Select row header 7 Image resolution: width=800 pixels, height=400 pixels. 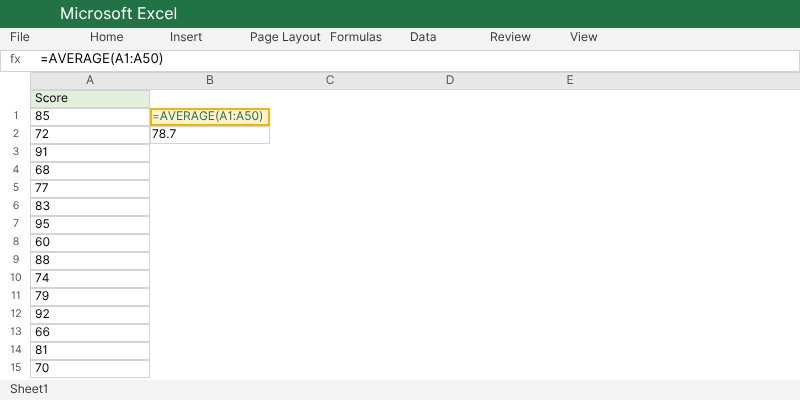[x=15, y=223]
